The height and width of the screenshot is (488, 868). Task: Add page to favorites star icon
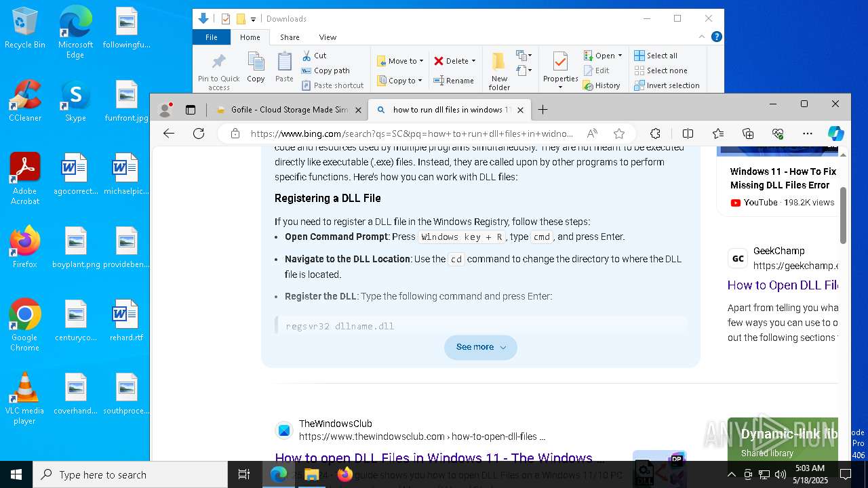pyautogui.click(x=618, y=134)
